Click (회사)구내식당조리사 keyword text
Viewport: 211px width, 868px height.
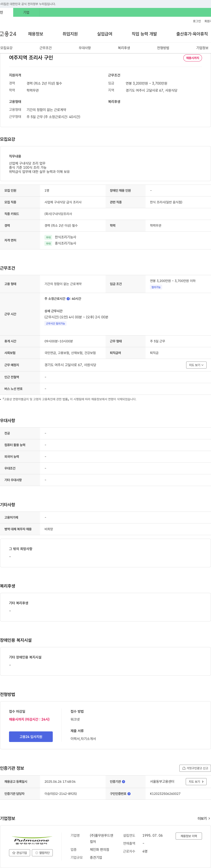[58, 214]
